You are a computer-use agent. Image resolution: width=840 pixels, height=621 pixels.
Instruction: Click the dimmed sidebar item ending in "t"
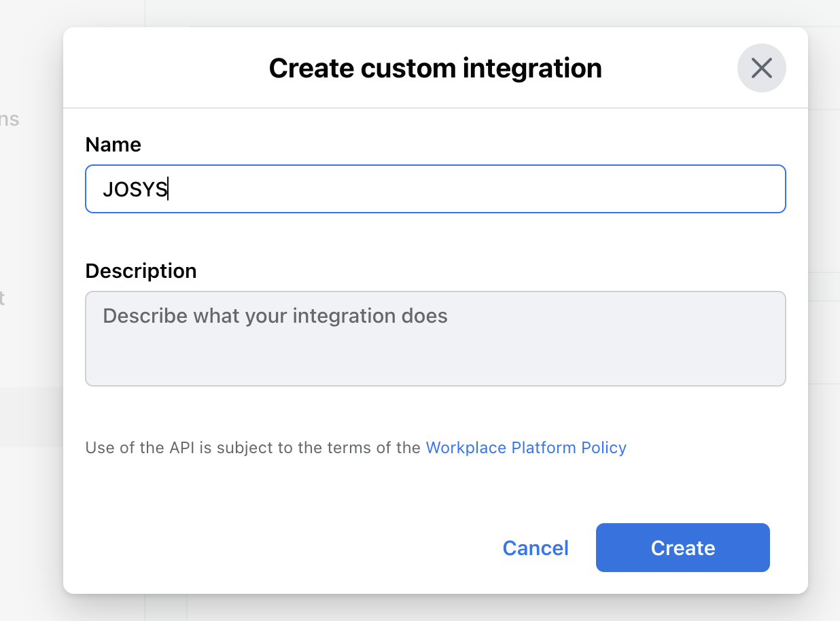3,298
